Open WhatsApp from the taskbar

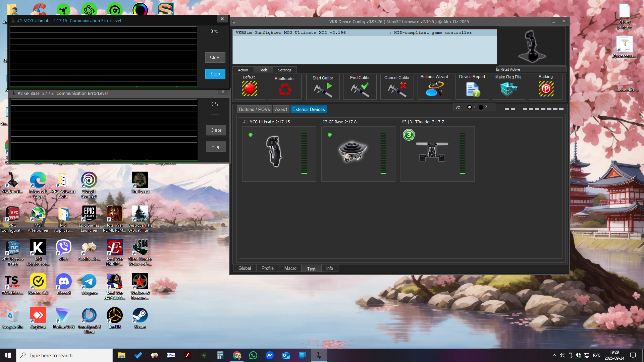[253, 355]
